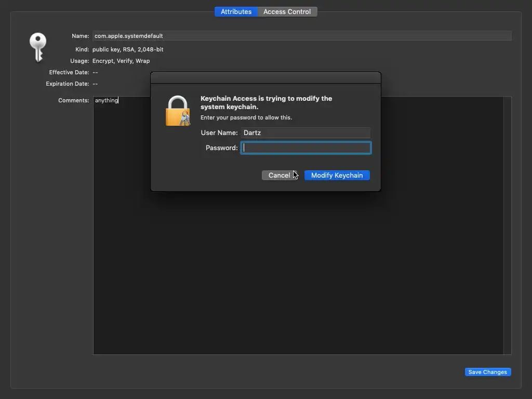
Task: Select the Usage value 'Encrypt, Verify, Wrap'
Action: tap(121, 61)
